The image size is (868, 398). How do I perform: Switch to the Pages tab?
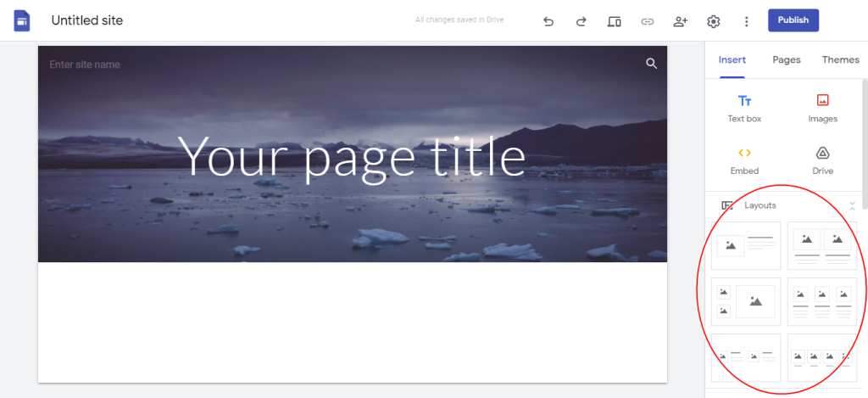click(787, 60)
